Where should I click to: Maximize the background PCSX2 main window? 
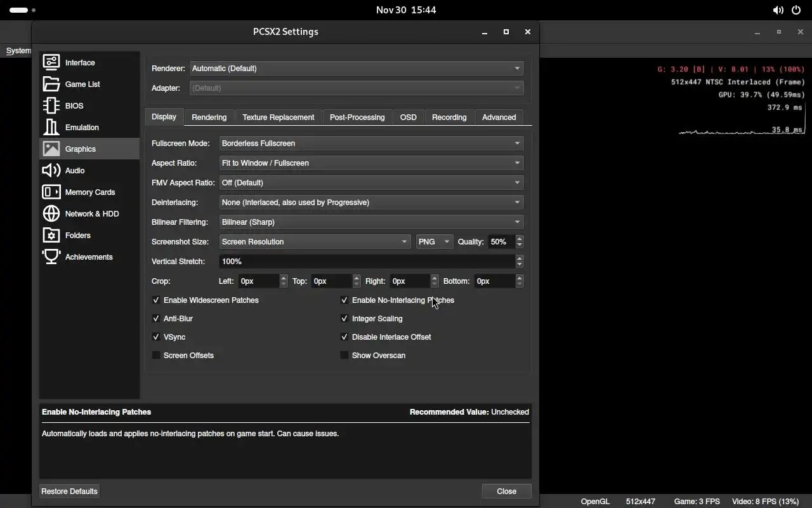[x=779, y=32]
